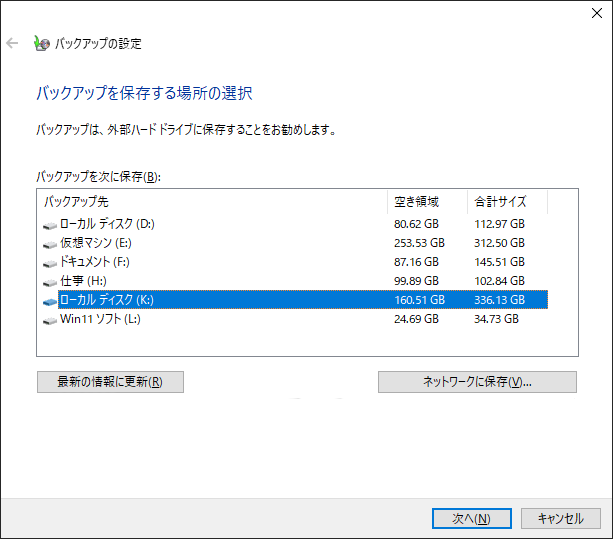
Task: Click the 空き領域 column header
Action: [x=427, y=202]
